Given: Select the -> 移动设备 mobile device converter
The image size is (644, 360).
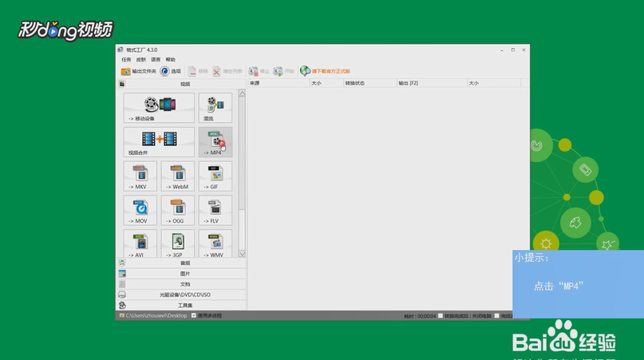Looking at the screenshot, I should (159, 108).
